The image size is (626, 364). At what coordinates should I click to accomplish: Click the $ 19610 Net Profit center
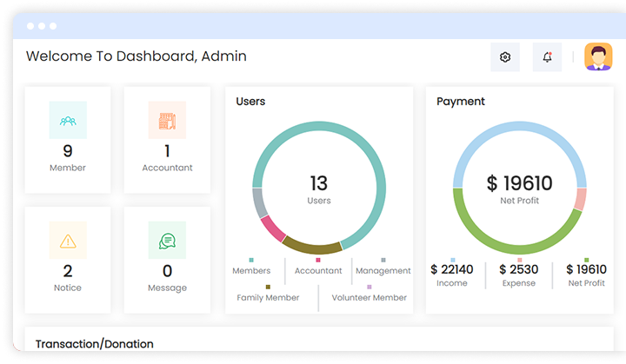pyautogui.click(x=519, y=189)
